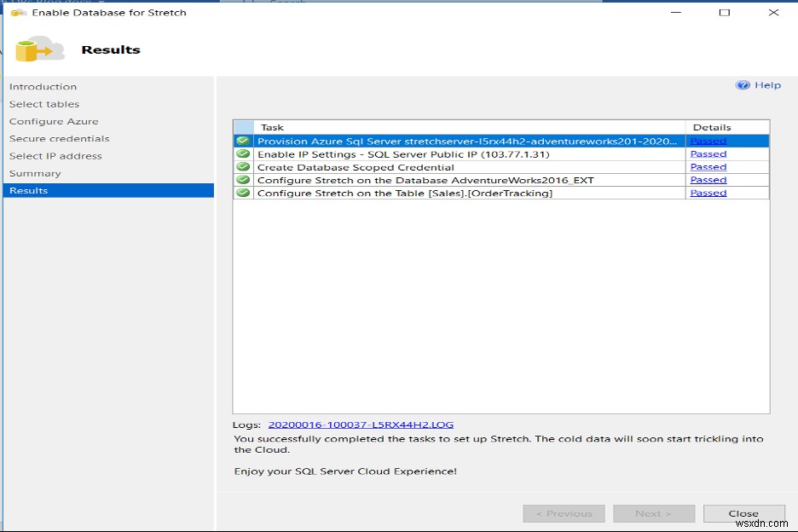Click the Stretch database wizard icon beside Results
The width and height of the screenshot is (798, 532).
click(39, 49)
